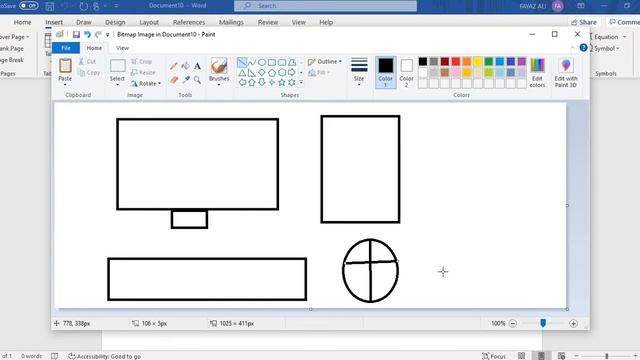
Task: Choose the Rounded rectangle shape
Action: (282, 62)
